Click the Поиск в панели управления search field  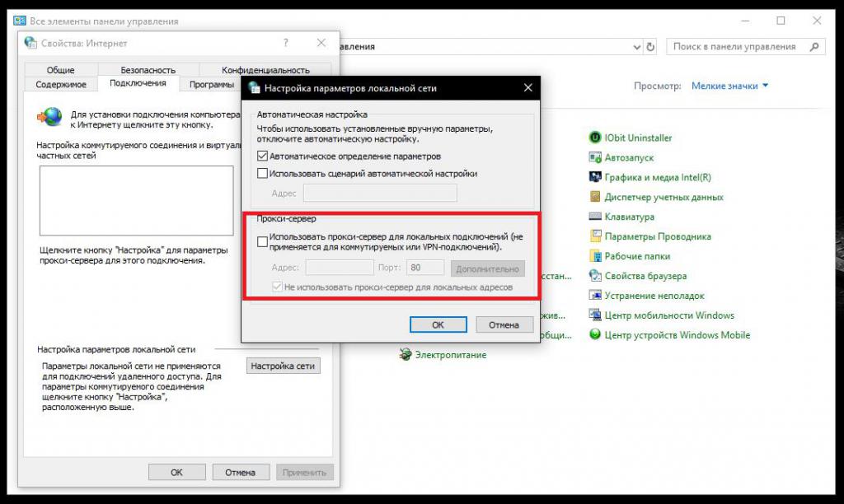pos(738,47)
